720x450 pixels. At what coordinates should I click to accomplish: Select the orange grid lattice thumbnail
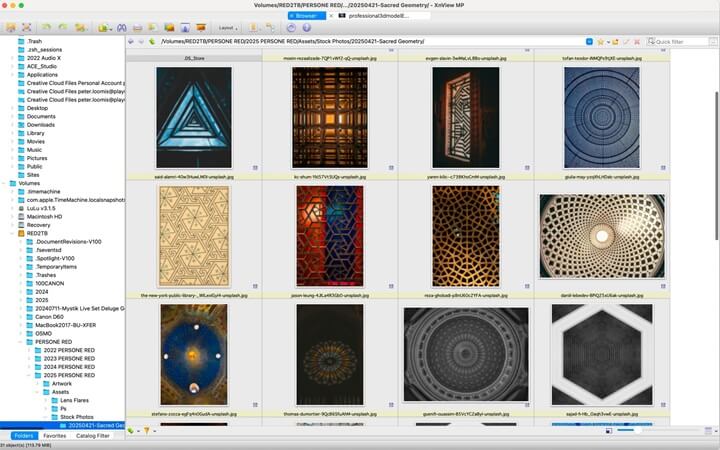point(330,118)
